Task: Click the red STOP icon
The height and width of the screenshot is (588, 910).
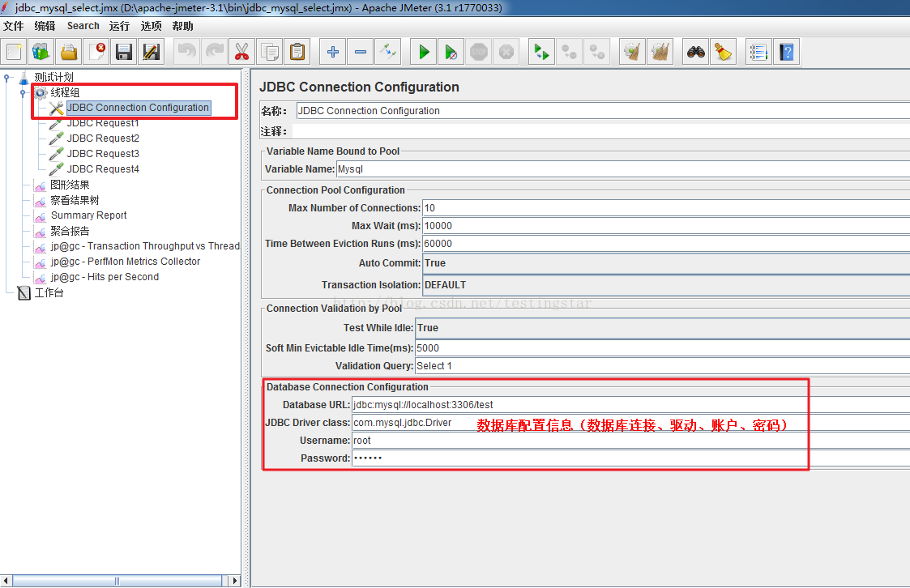Action: tap(479, 52)
